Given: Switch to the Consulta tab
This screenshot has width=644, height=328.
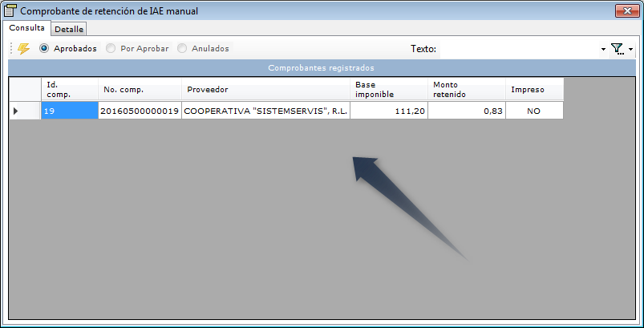Looking at the screenshot, I should point(27,28).
